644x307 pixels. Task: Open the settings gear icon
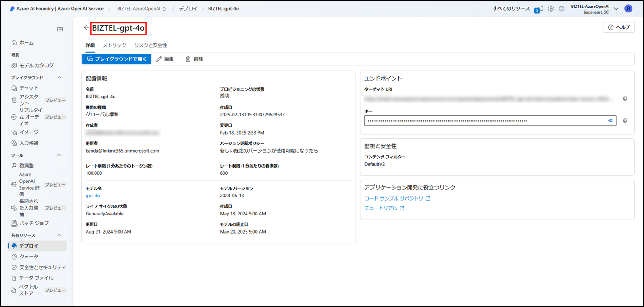coord(551,9)
